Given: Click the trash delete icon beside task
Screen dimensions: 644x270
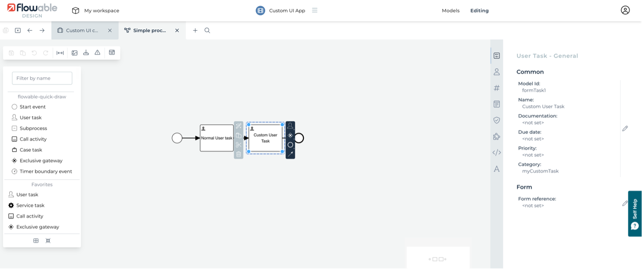Looking at the screenshot, I should [x=239, y=154].
